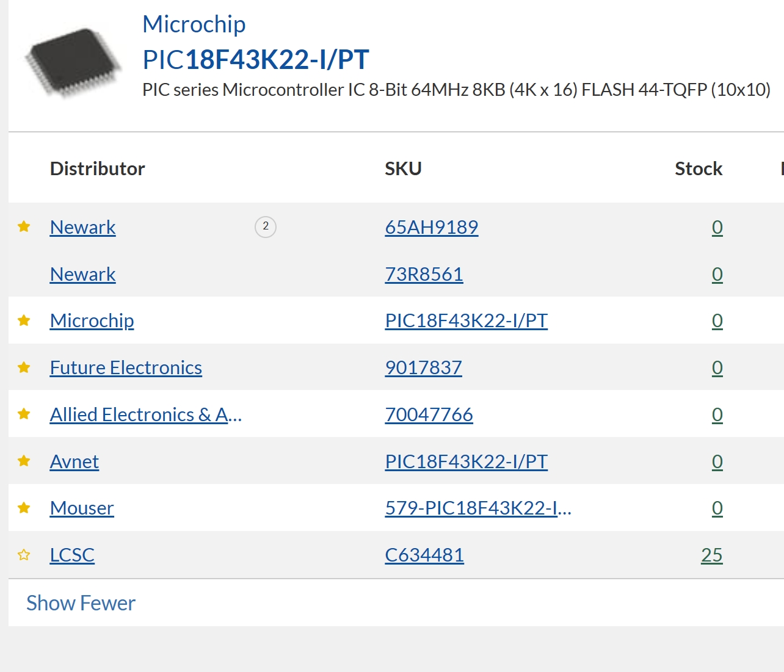Click the stock value 0 for Allied Electronics

(717, 414)
